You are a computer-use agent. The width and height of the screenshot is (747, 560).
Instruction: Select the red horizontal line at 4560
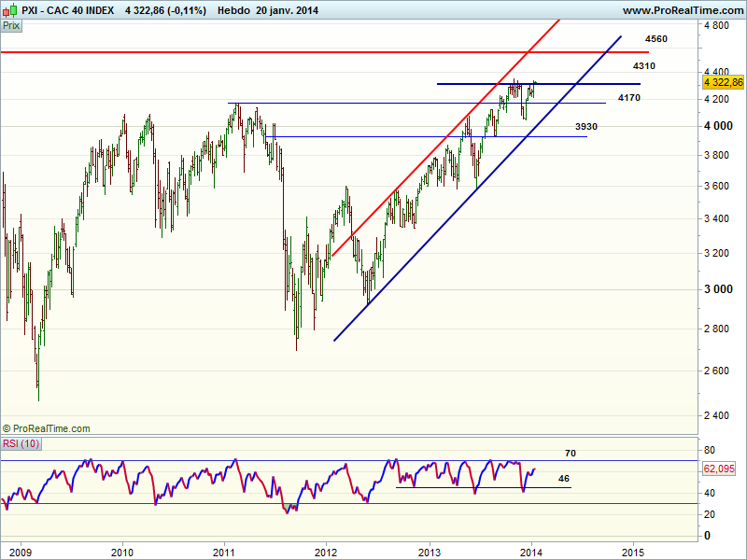(280, 52)
